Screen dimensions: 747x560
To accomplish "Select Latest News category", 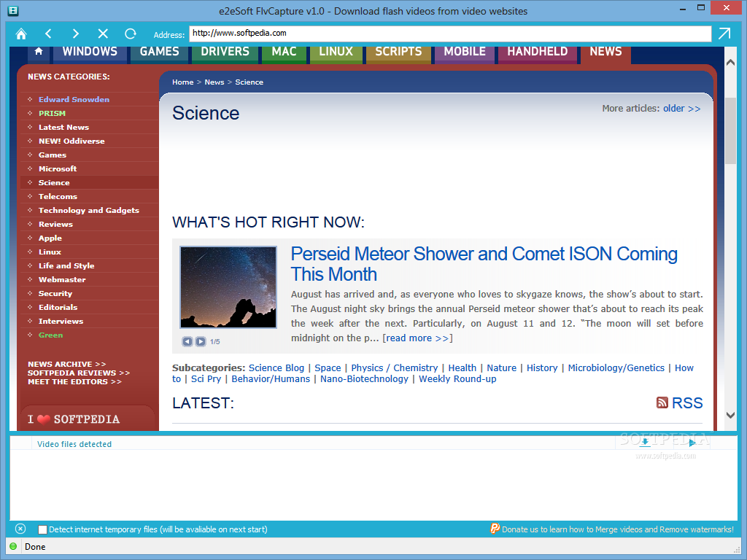I will pos(64,127).
